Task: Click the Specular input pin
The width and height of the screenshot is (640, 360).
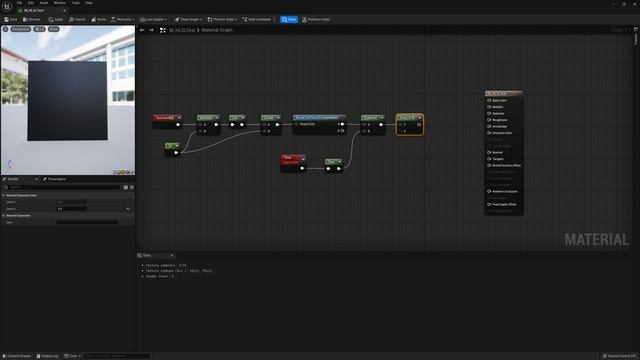Action: pos(489,113)
